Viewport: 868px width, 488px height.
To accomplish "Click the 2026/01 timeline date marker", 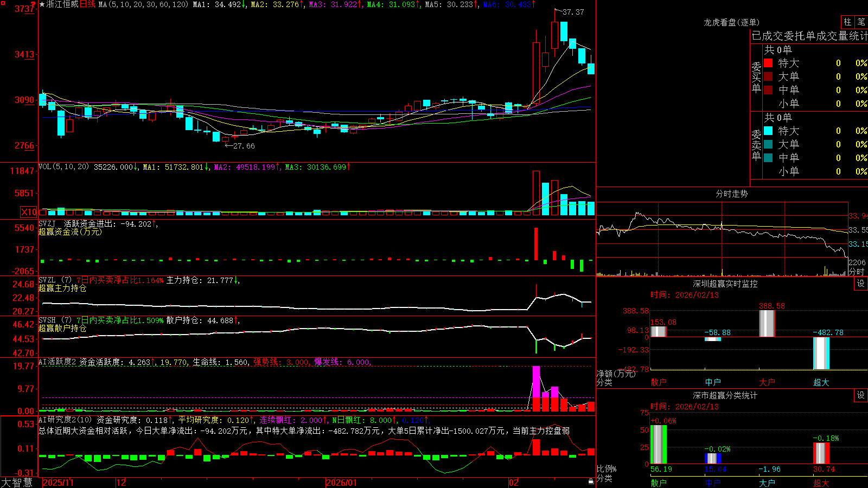I will (342, 483).
